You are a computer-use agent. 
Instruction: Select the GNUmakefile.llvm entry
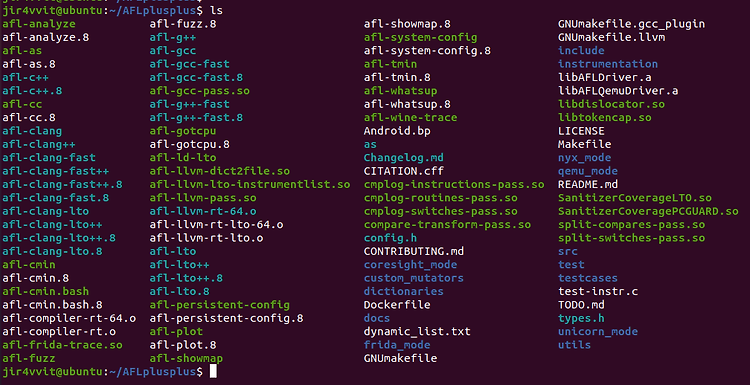pyautogui.click(x=611, y=37)
